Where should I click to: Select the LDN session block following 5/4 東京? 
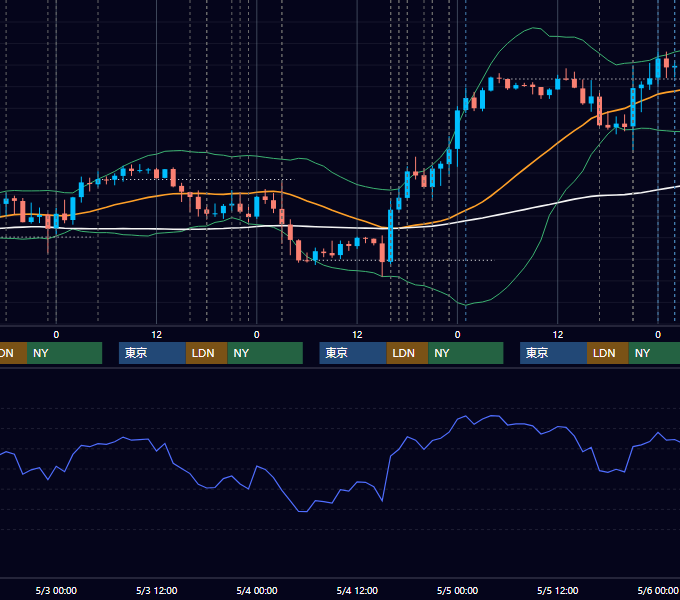(407, 353)
